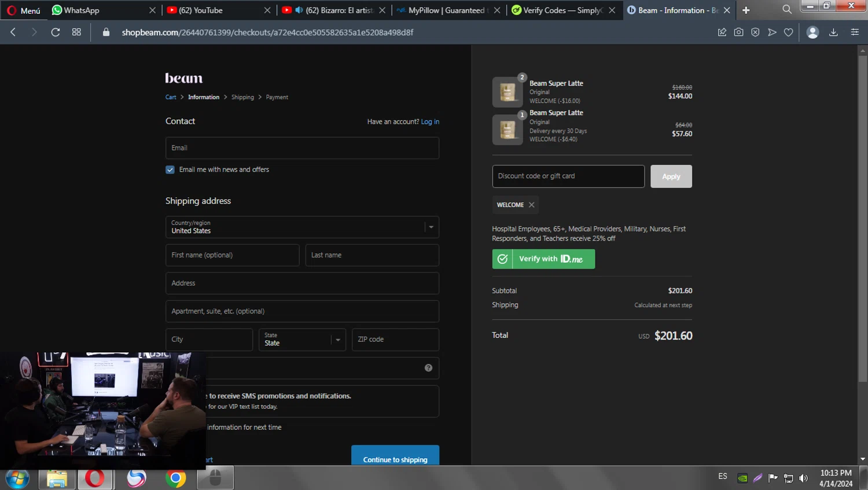Open the Opera Menú button
The height and width of the screenshot is (490, 868).
23,10
